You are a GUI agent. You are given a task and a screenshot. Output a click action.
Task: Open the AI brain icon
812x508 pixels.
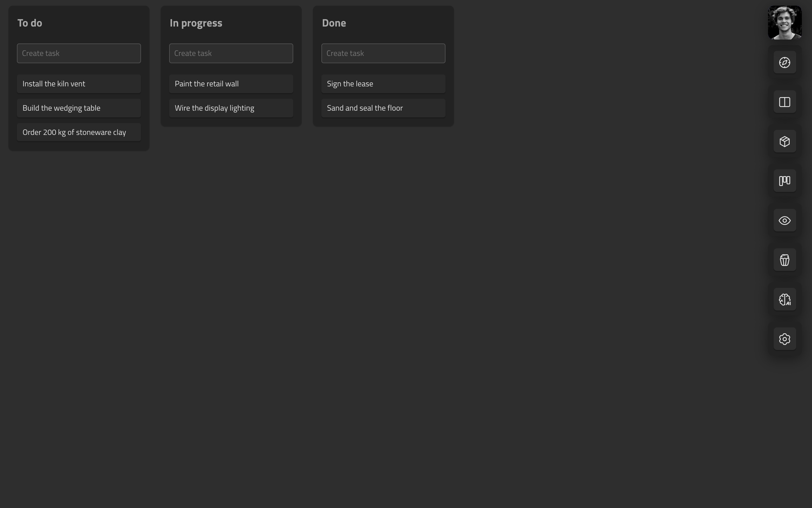click(x=784, y=299)
